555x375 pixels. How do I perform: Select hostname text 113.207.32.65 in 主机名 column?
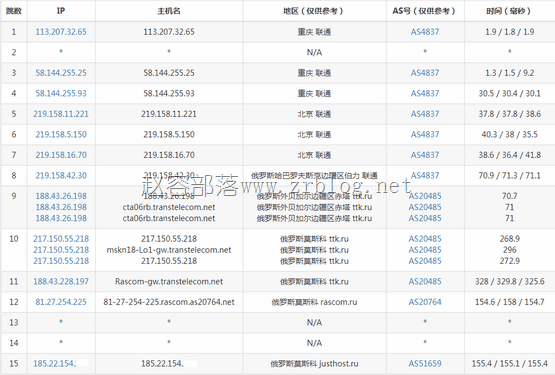[169, 32]
